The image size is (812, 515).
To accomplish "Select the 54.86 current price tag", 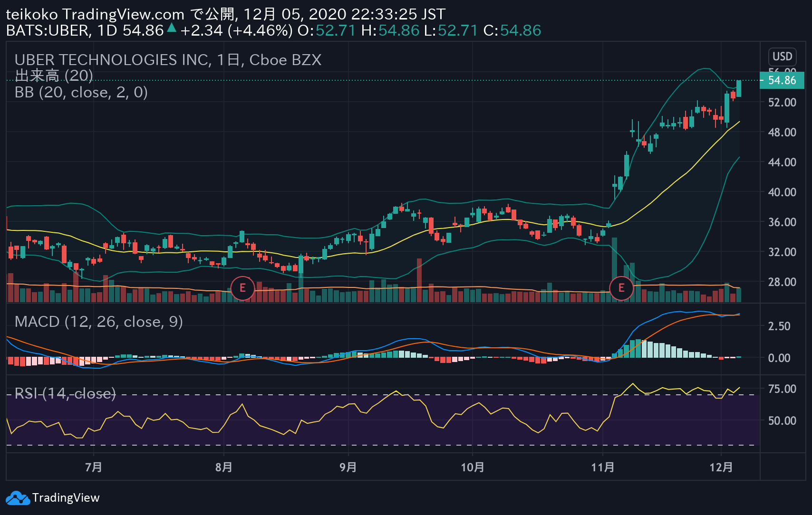I will click(782, 80).
